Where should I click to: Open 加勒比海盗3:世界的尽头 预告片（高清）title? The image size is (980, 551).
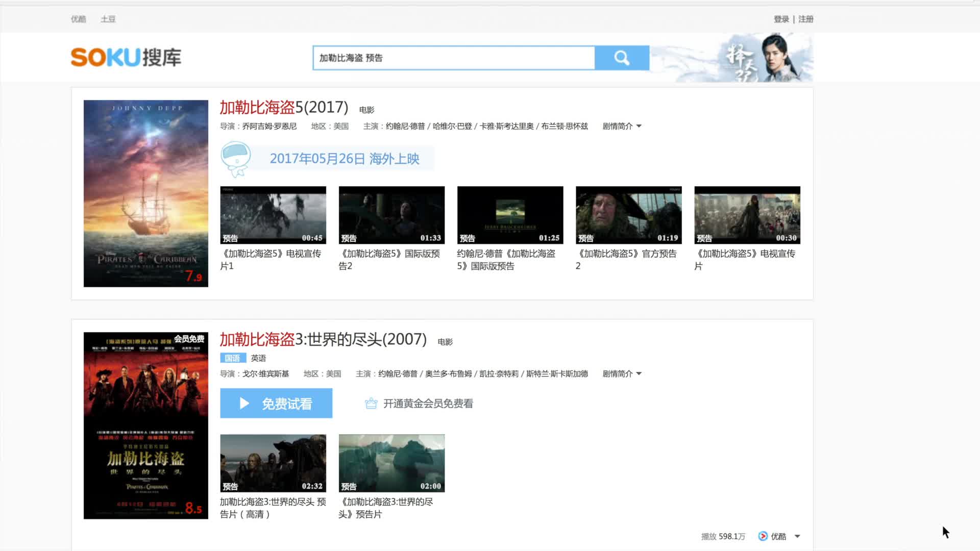coord(273,508)
